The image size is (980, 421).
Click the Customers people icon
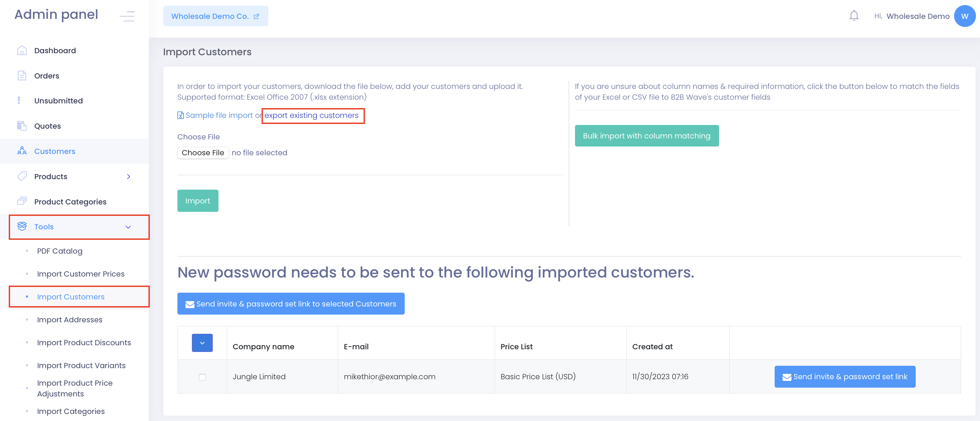click(x=22, y=151)
